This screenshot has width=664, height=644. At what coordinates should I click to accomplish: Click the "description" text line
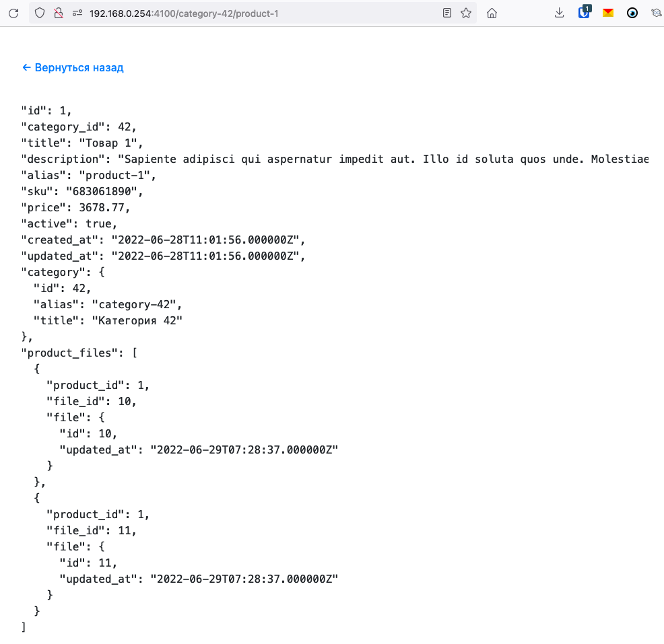tap(335, 159)
